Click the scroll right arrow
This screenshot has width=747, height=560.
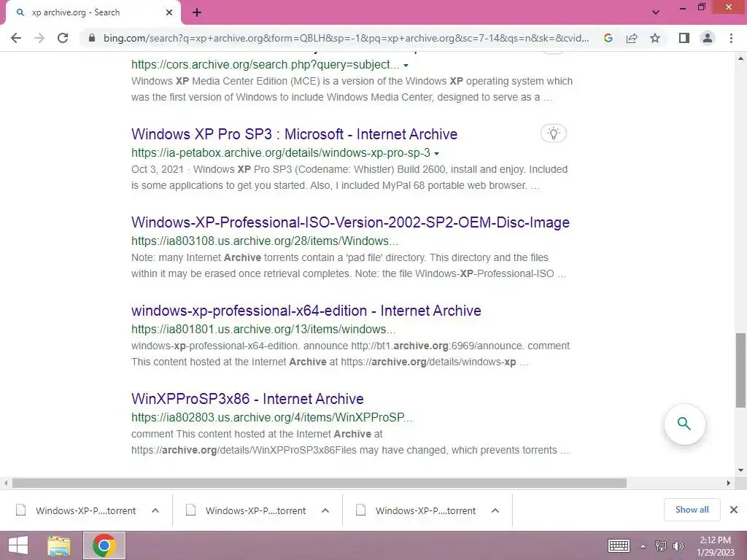pos(729,483)
